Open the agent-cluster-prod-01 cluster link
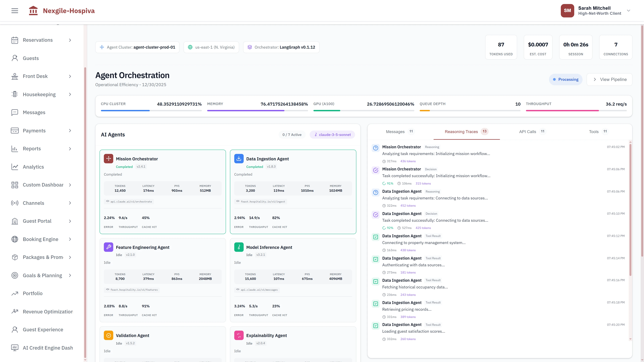 pos(137,47)
